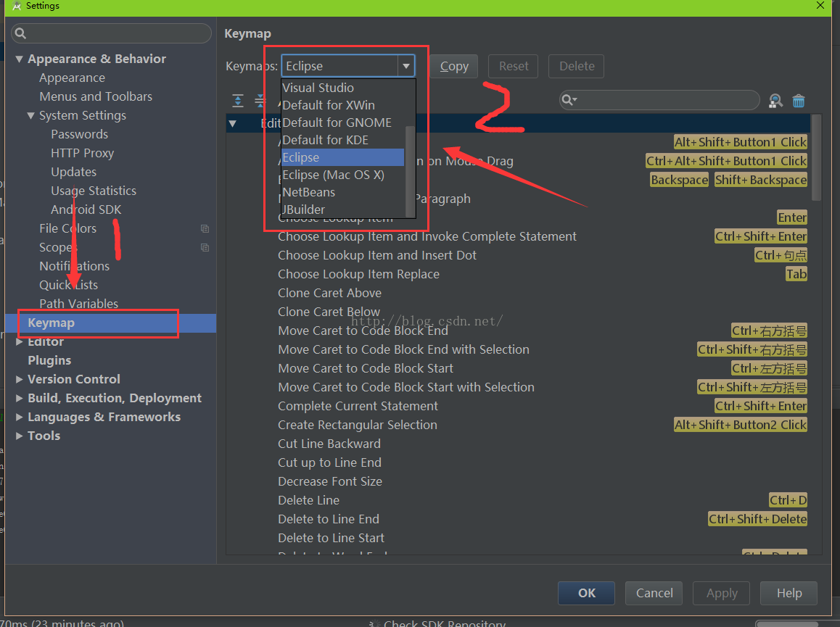The height and width of the screenshot is (627, 840).
Task: Select Android SDK settings
Action: (86, 209)
